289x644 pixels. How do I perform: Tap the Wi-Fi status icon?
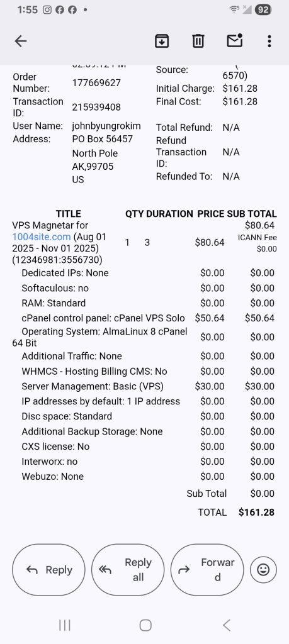(x=235, y=9)
